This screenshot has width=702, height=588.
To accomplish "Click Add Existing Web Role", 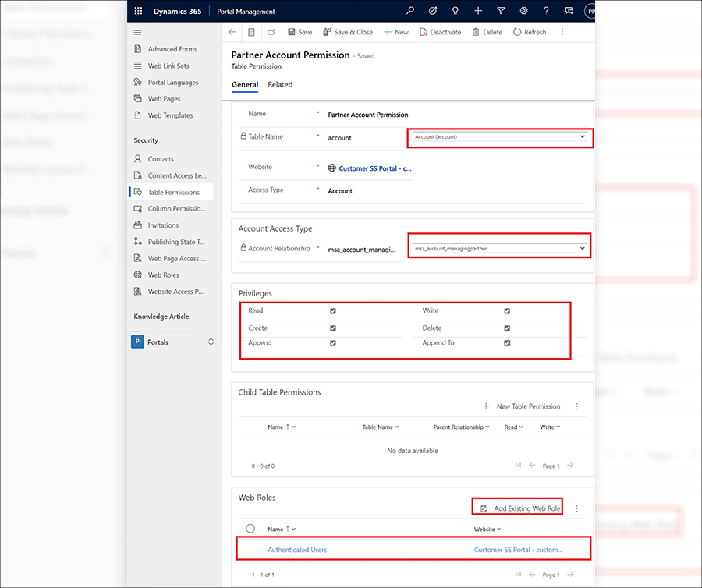I will click(521, 508).
